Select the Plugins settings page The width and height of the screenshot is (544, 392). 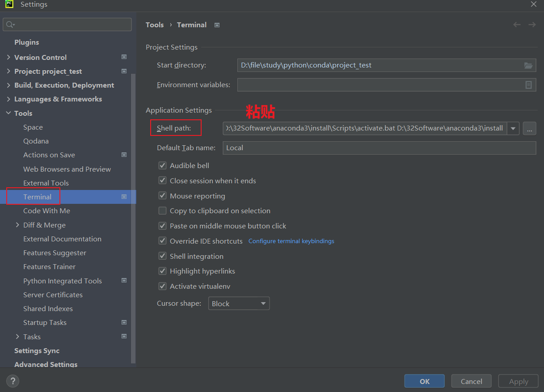[26, 42]
